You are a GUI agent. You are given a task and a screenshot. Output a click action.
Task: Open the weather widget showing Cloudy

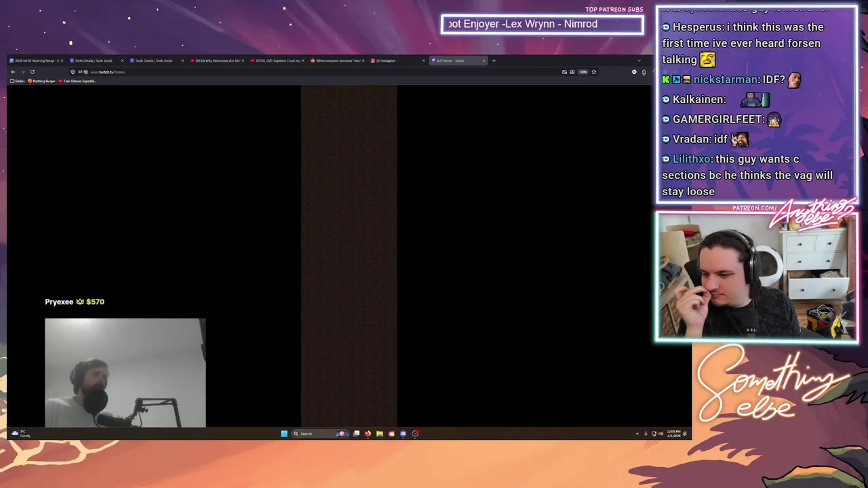pos(21,434)
